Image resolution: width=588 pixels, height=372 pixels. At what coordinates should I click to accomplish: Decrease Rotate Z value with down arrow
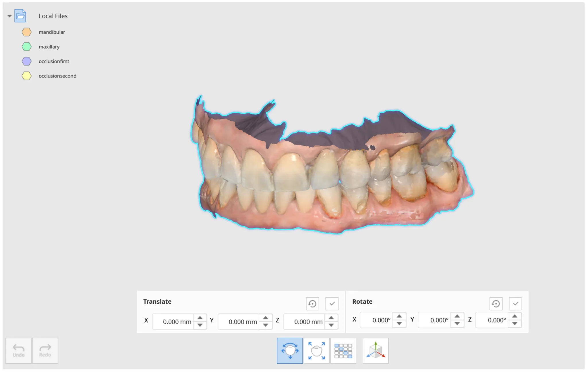tap(515, 324)
